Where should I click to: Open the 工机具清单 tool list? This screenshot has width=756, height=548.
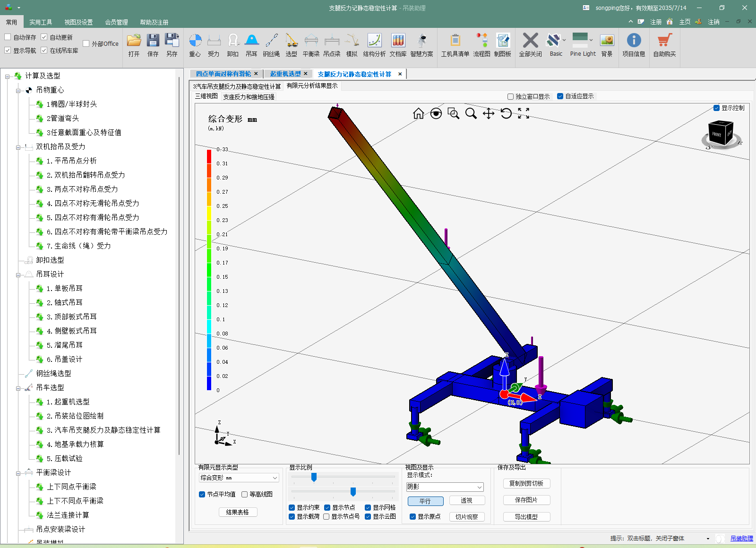click(455, 45)
